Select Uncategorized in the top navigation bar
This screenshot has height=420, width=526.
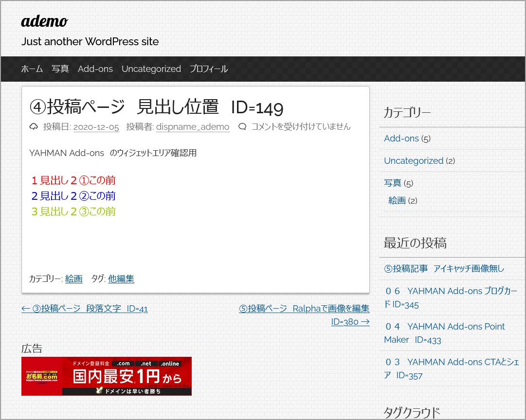click(151, 69)
